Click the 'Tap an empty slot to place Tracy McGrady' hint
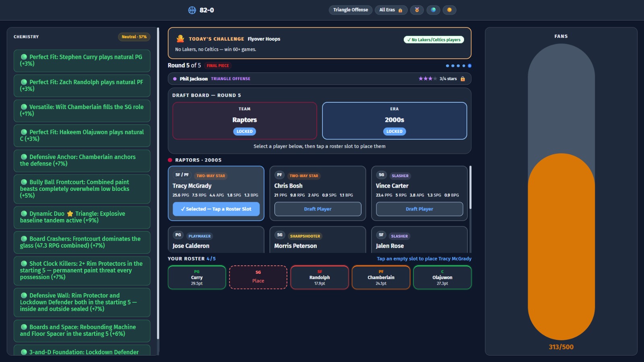644x362 pixels. point(424,259)
